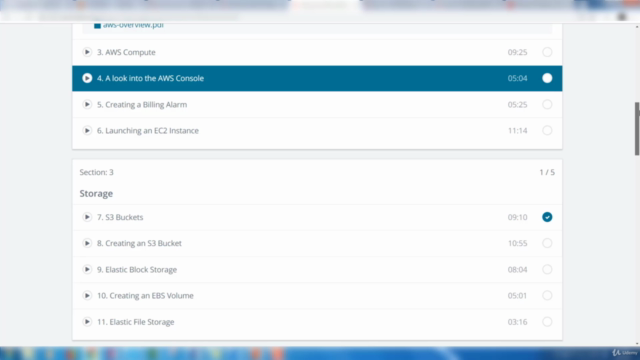640x360 pixels.
Task: Click the Storage section heading
Action: pos(96,193)
